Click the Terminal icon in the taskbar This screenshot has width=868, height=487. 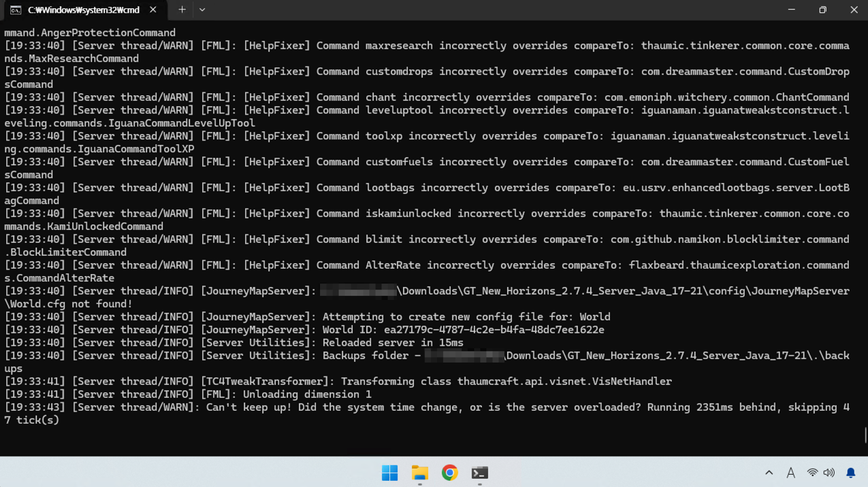pos(479,473)
